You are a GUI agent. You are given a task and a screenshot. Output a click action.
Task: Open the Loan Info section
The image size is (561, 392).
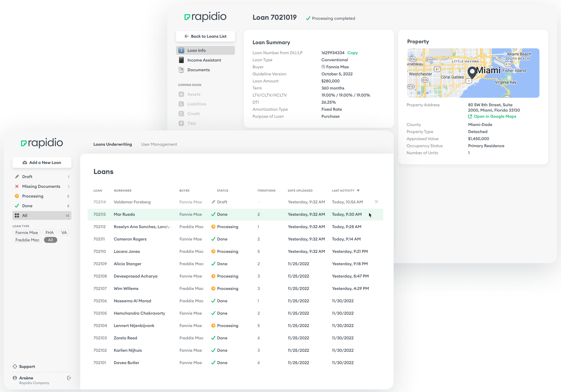tap(205, 50)
